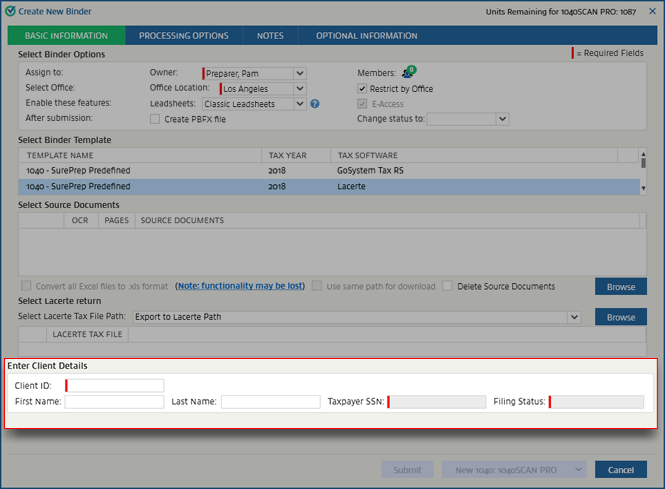The height and width of the screenshot is (489, 665).
Task: Click the Submit button
Action: pyautogui.click(x=407, y=469)
